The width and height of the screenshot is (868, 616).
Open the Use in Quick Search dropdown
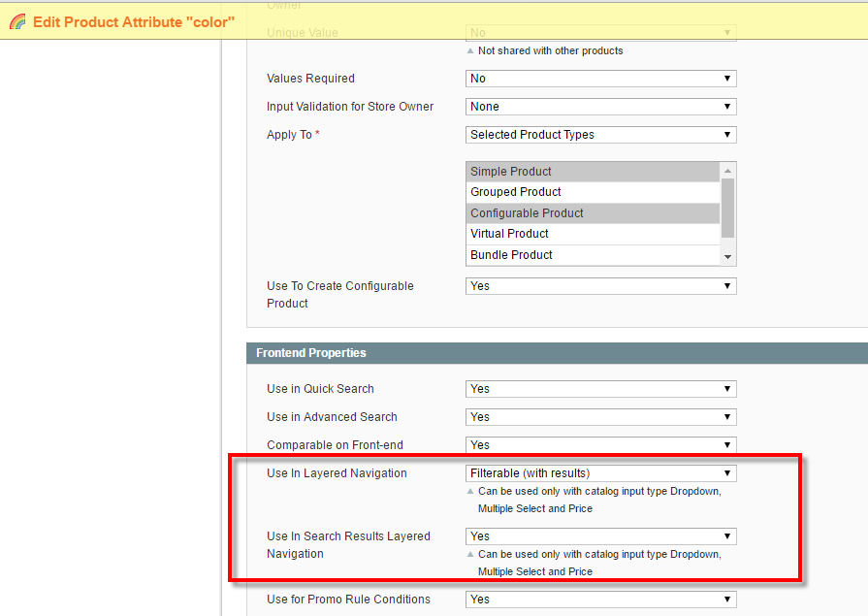click(x=600, y=389)
